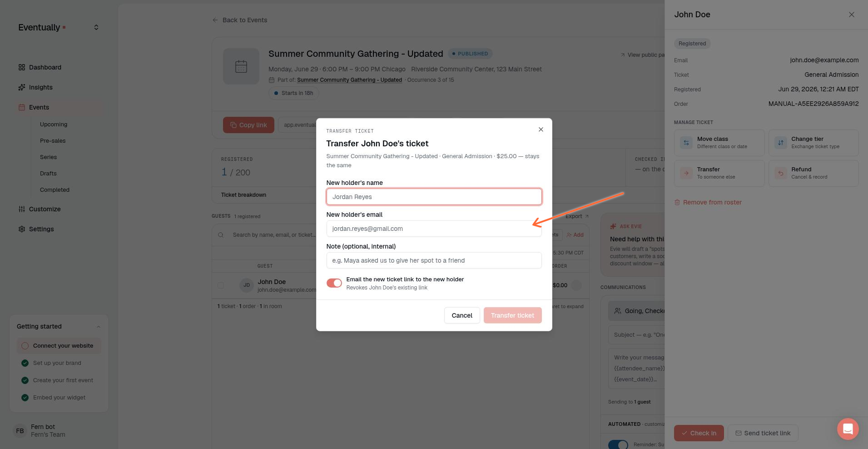Select the Events calendar icon
This screenshot has height=449, width=868.
coord(22,107)
